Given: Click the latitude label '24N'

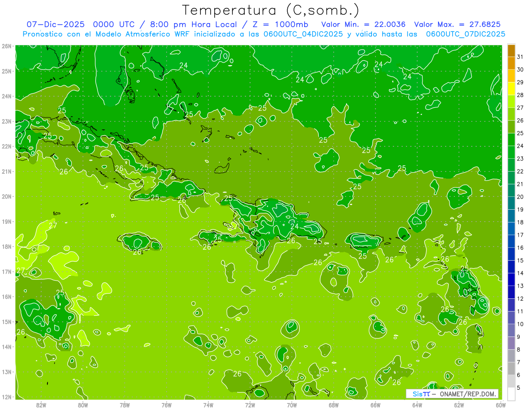Looking at the screenshot, I should 6,96.
